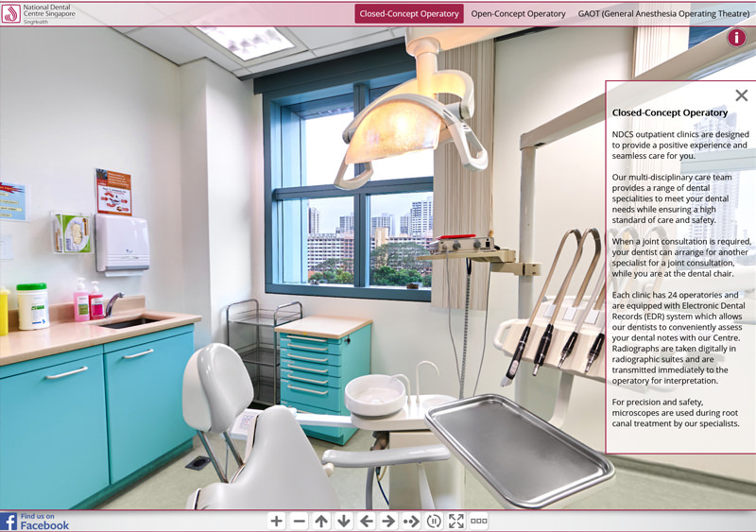Tilt the panorama view up
This screenshot has height=532, width=756.
pos(321,521)
